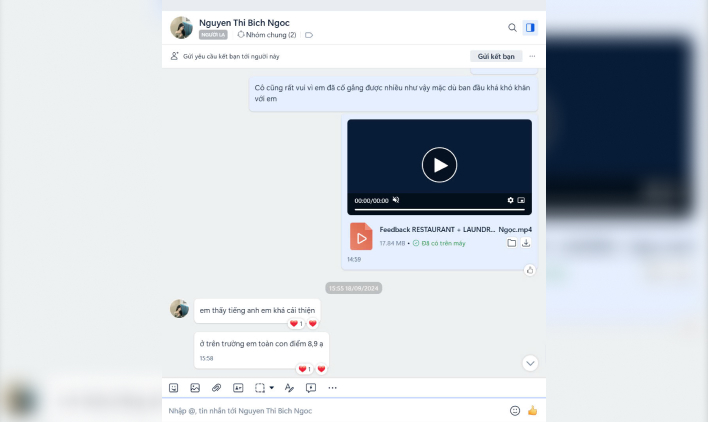Open Nguyen Thi Bich Ngoc's header avatar
This screenshot has width=708, height=422.
point(182,28)
